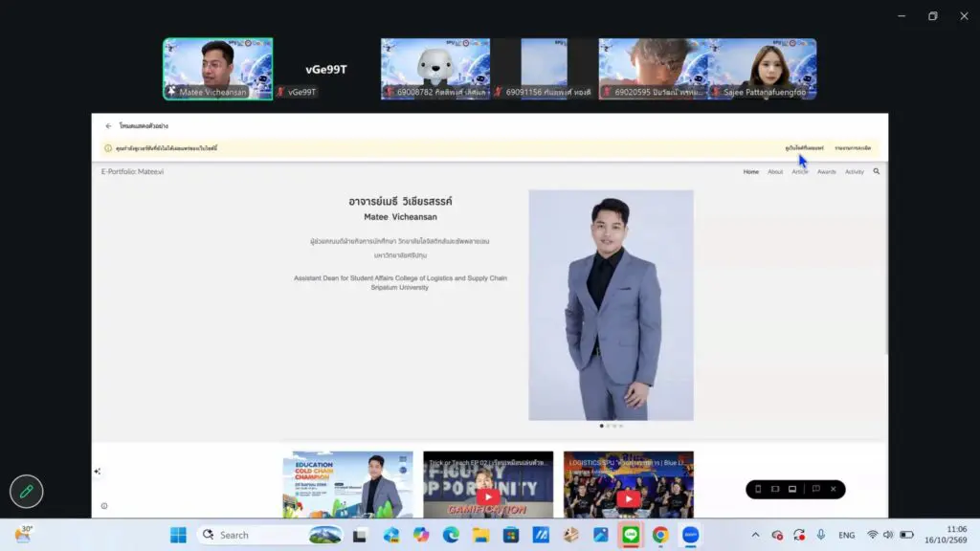Viewport: 980px width, 551px height.
Task: Open the Copilot icon on the taskbar
Action: [421, 535]
